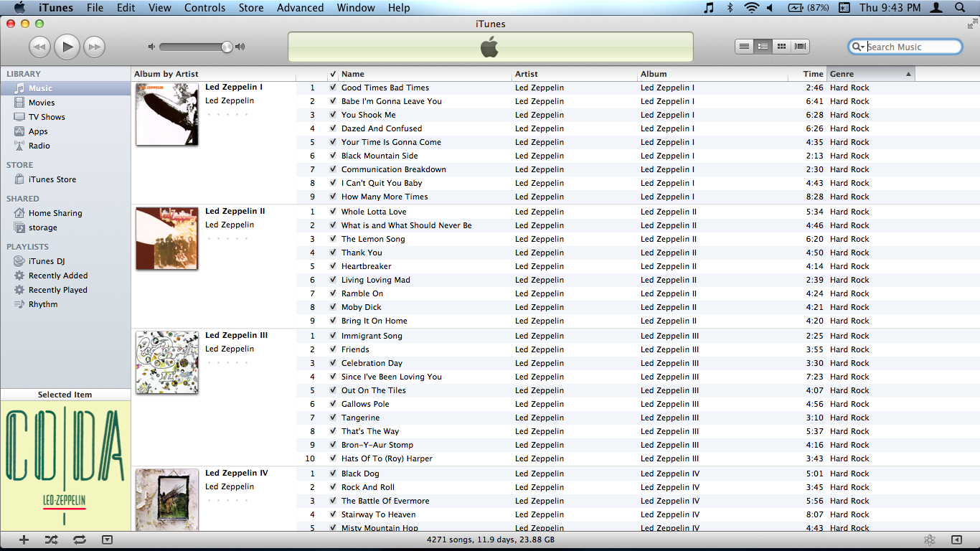Uncheck Moby Dick checkbox

click(333, 307)
